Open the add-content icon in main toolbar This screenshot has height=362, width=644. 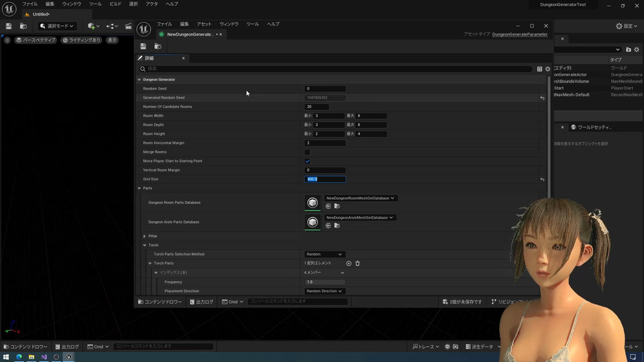(93, 26)
